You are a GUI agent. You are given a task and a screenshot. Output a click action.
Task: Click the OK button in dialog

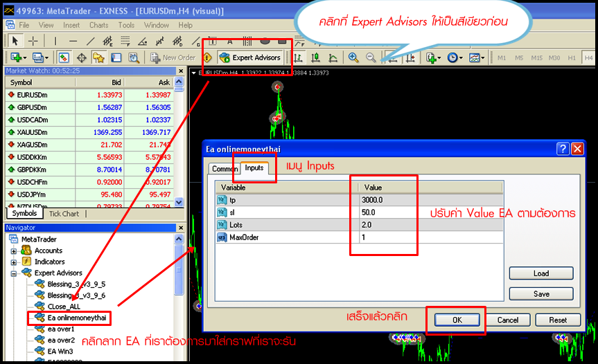coord(457,320)
